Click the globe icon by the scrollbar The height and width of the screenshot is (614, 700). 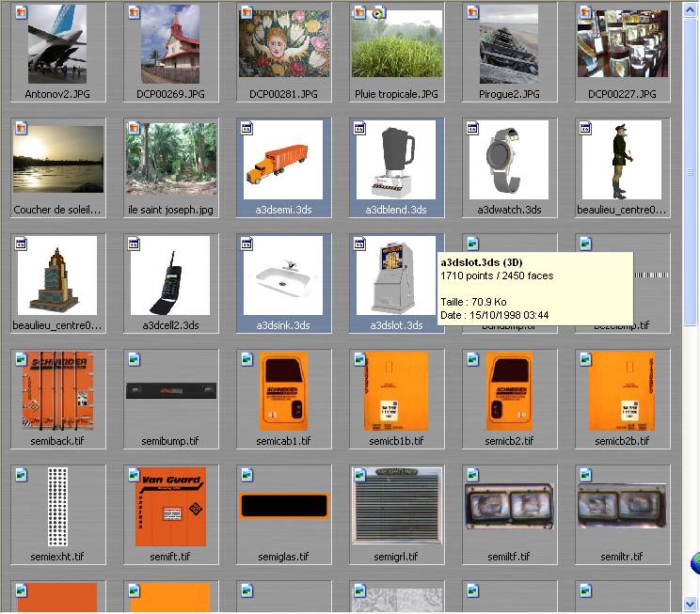tap(695, 563)
